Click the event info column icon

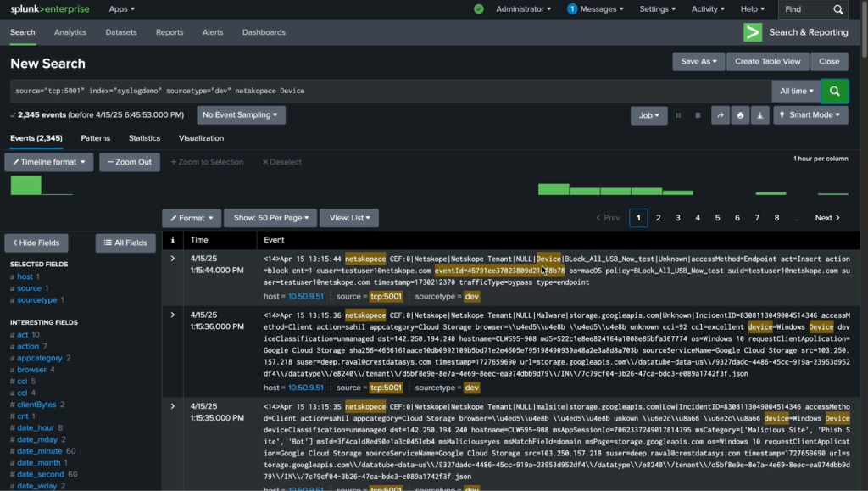[173, 240]
